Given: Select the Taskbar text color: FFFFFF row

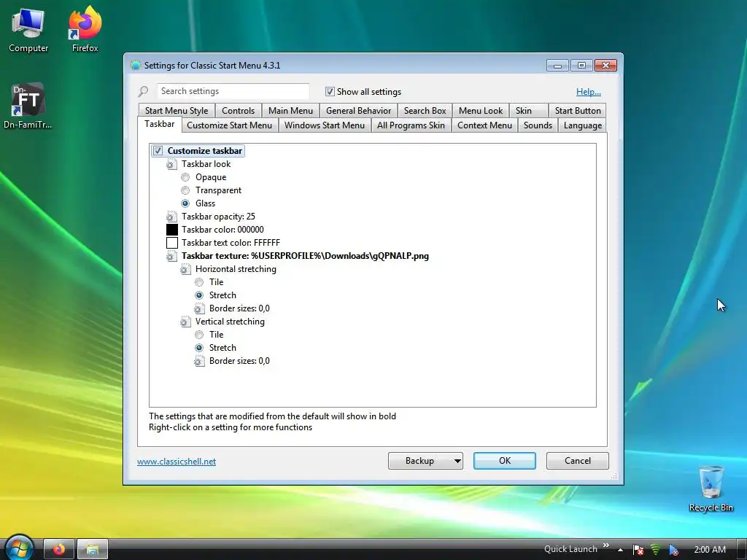Looking at the screenshot, I should tap(231, 243).
